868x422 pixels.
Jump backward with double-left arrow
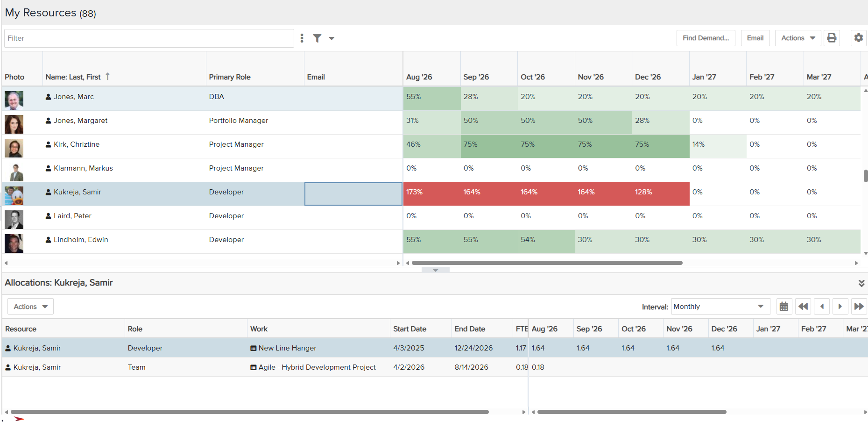click(803, 307)
